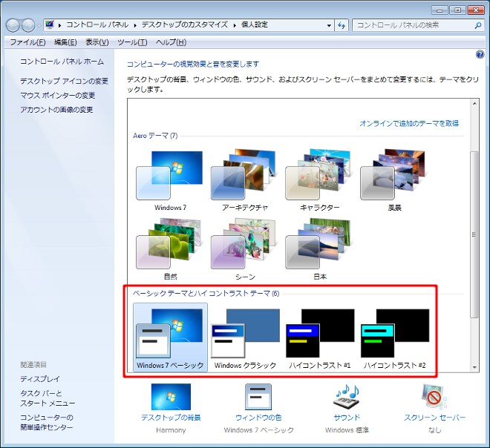The width and height of the screenshot is (490, 448).
Task: Apply the ハイコントラスト #2 theme
Action: tap(394, 337)
